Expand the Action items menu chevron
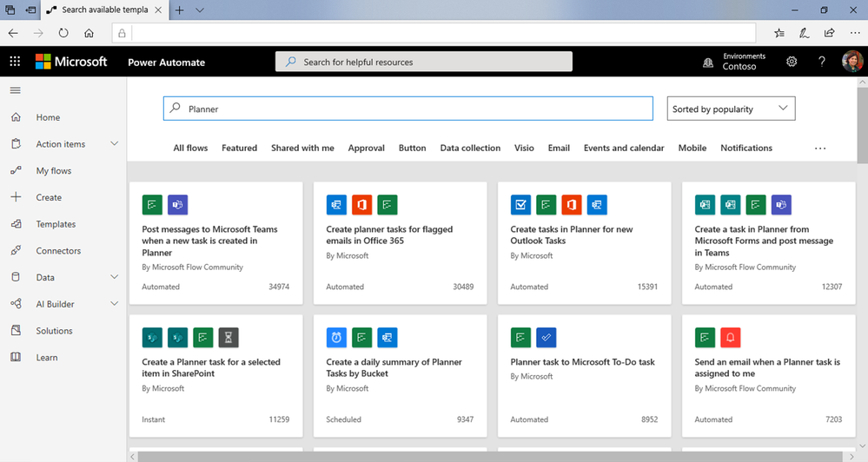Screen dimensions: 868x462 pyautogui.click(x=114, y=144)
